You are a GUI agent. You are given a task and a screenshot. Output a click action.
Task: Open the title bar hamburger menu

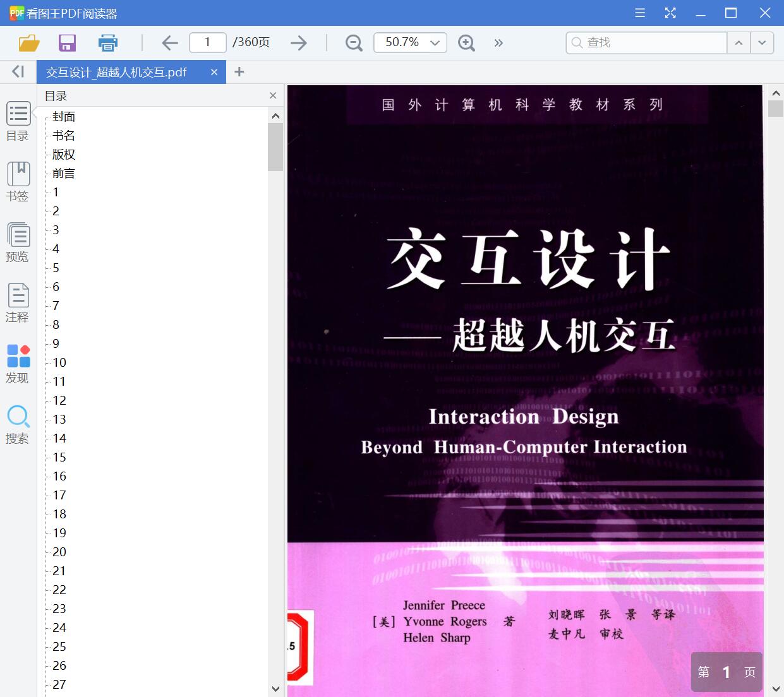point(640,13)
